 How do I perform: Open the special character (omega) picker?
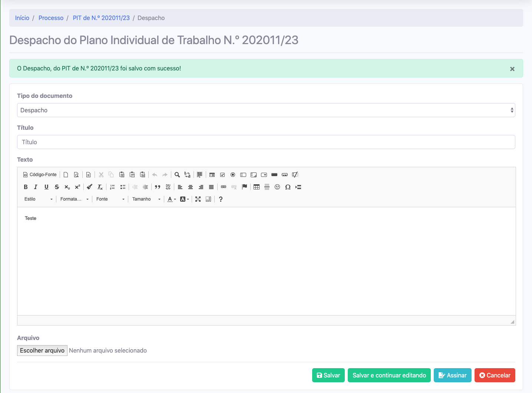[x=288, y=187]
